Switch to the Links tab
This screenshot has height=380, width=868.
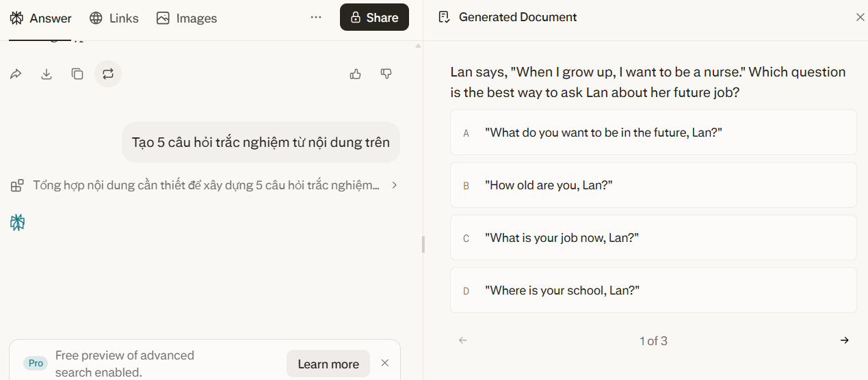pyautogui.click(x=114, y=18)
